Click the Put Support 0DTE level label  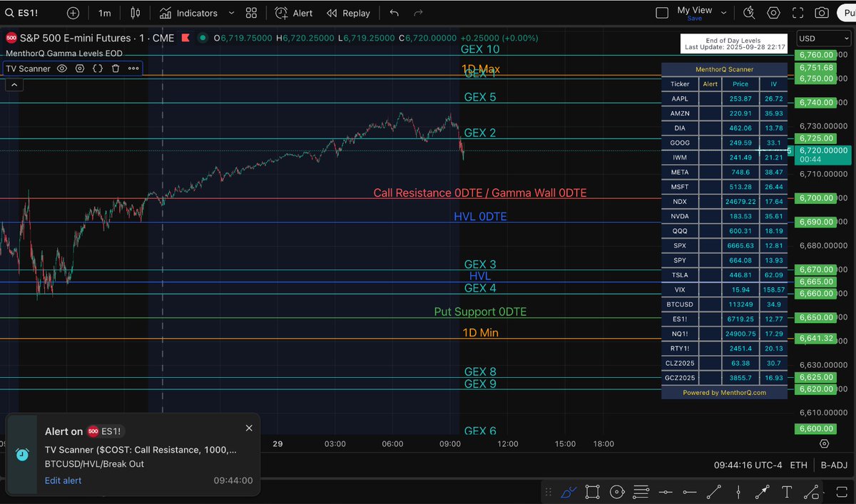pos(480,312)
